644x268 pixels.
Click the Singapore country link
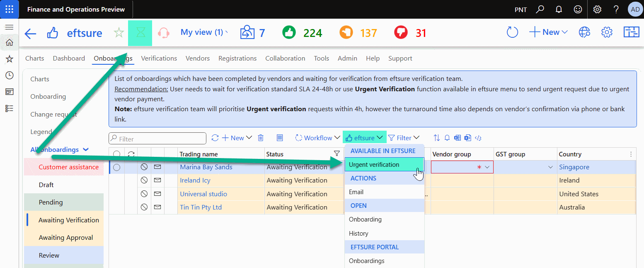click(x=574, y=167)
